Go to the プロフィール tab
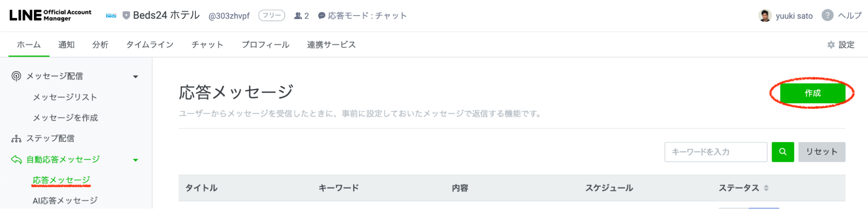The width and height of the screenshot is (868, 209). [x=265, y=45]
